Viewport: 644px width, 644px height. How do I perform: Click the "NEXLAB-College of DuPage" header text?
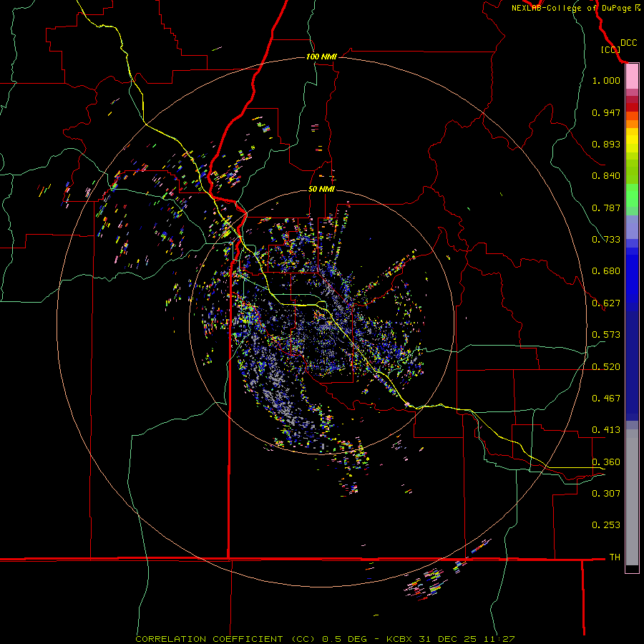[x=571, y=8]
